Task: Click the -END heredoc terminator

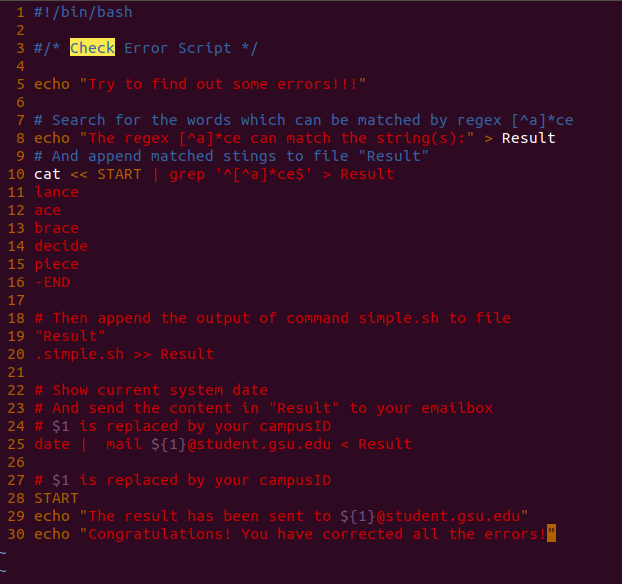Action: [52, 282]
